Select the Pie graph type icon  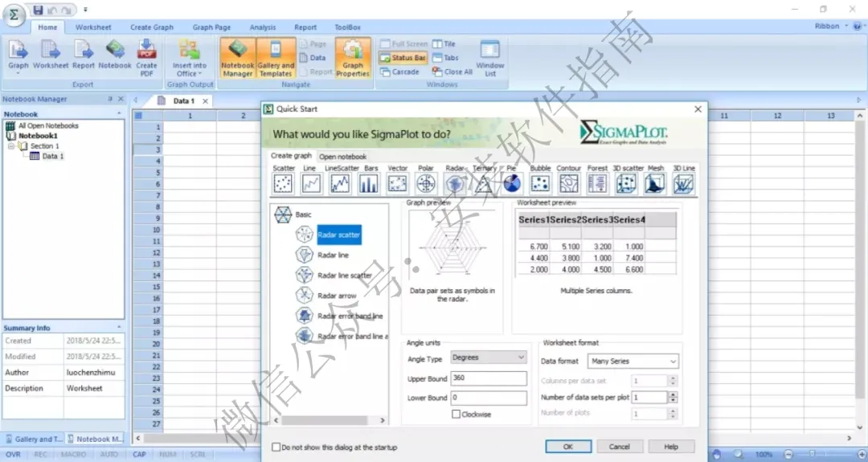[511, 183]
